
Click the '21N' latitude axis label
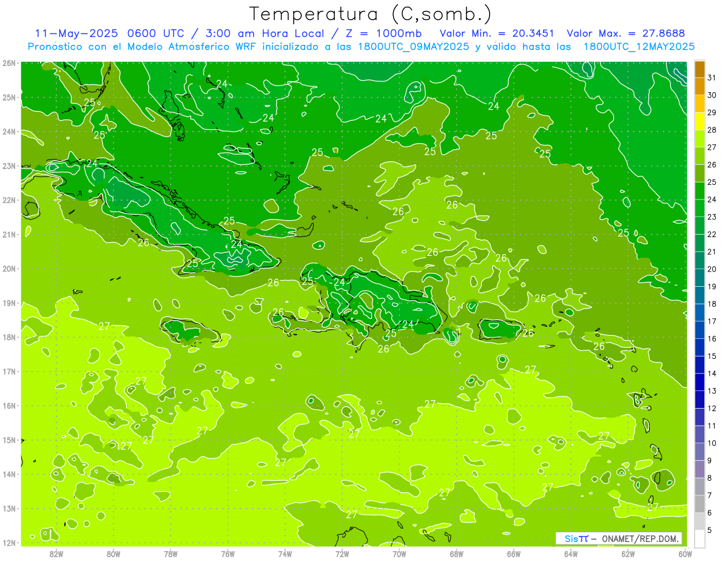[9, 234]
